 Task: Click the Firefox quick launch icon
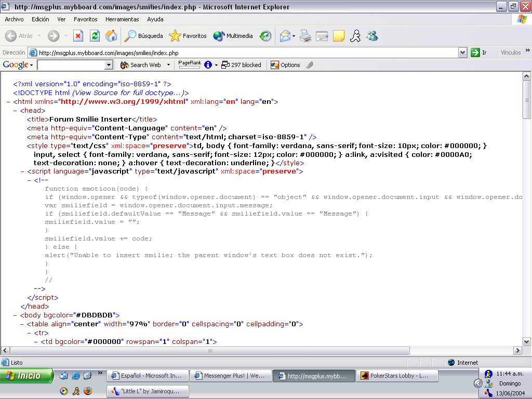pyautogui.click(x=87, y=391)
